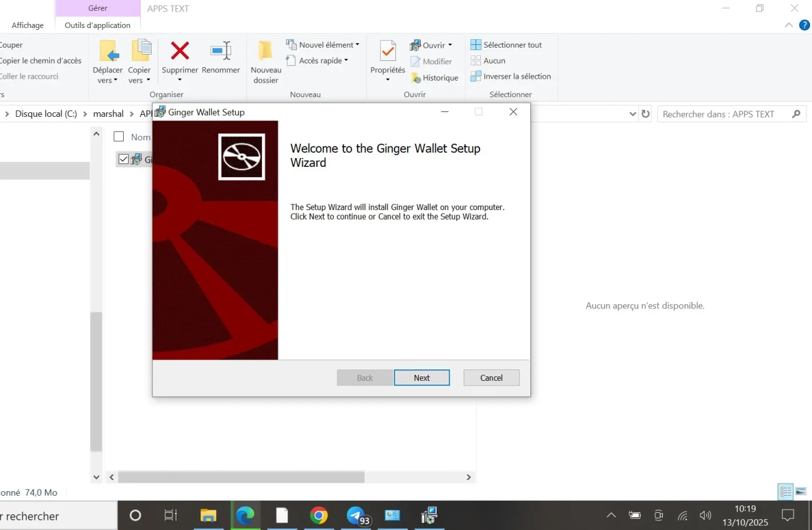Open the address bar history dropdown
This screenshot has height=530, width=812.
tap(632, 114)
